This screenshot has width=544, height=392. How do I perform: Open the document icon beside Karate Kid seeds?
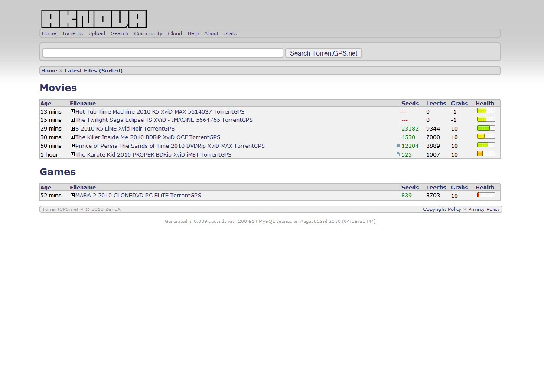[x=398, y=154]
